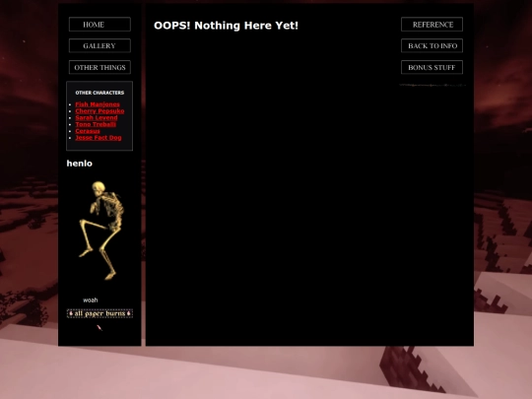Viewport: 532px width, 399px height.
Task: Open the Sarah Levend character link
Action: [97, 117]
